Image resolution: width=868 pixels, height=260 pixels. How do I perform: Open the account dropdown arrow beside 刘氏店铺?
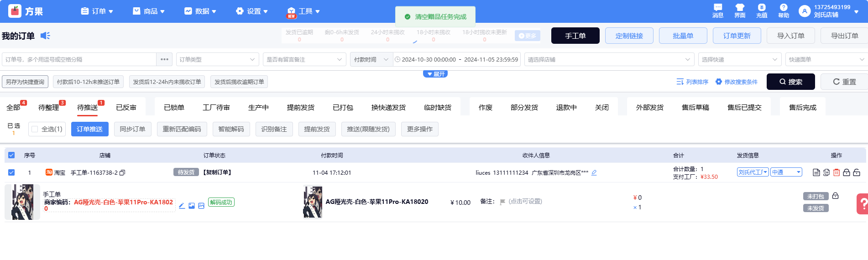click(x=857, y=11)
